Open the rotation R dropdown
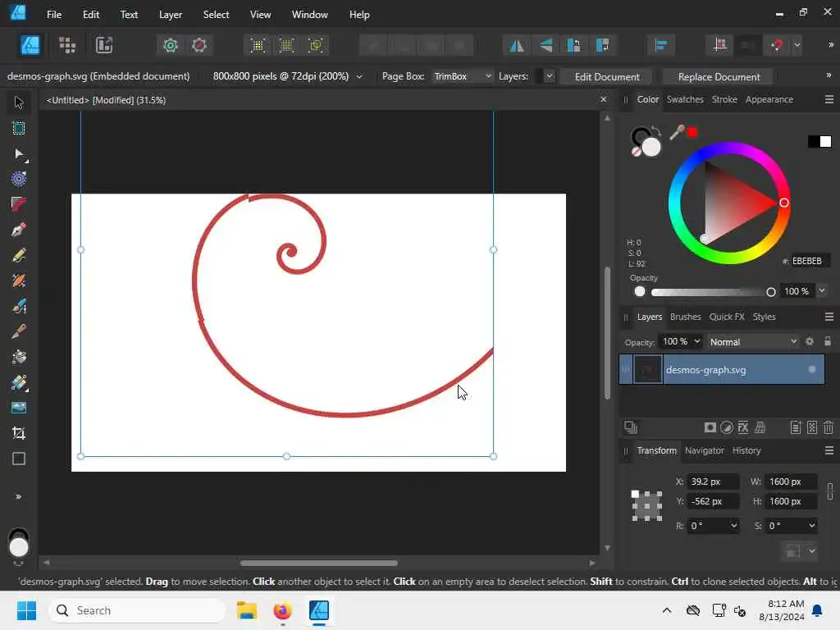This screenshot has width=840, height=630. pos(734,526)
